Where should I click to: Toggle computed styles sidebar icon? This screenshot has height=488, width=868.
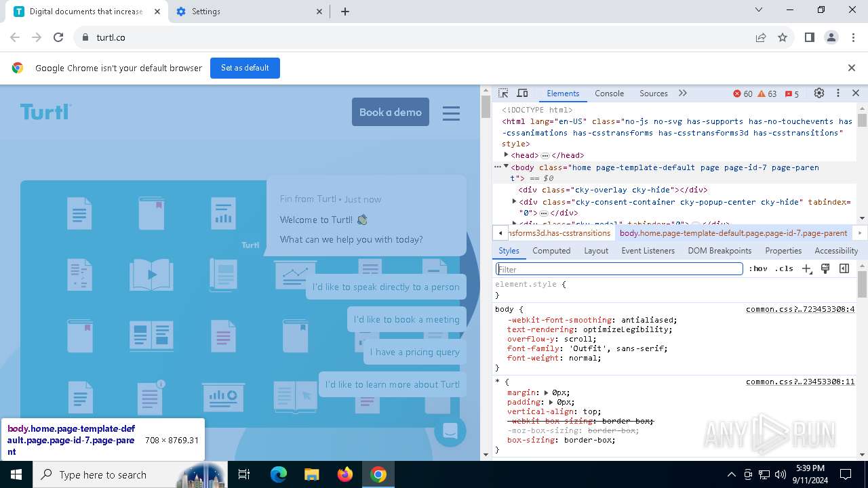coord(844,269)
